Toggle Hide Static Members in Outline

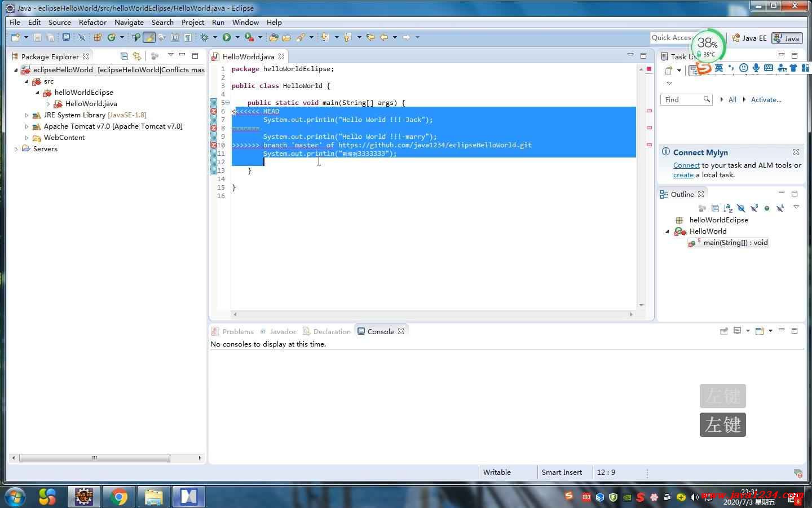pyautogui.click(x=754, y=208)
